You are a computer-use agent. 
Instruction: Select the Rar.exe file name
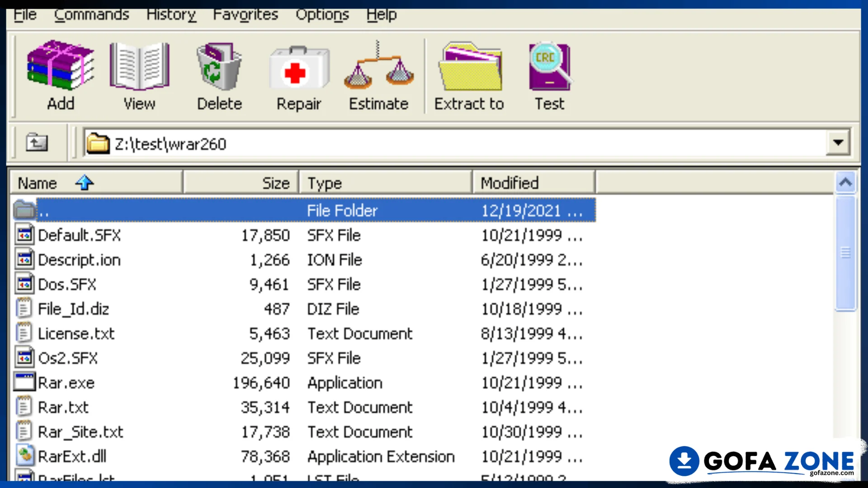click(66, 383)
